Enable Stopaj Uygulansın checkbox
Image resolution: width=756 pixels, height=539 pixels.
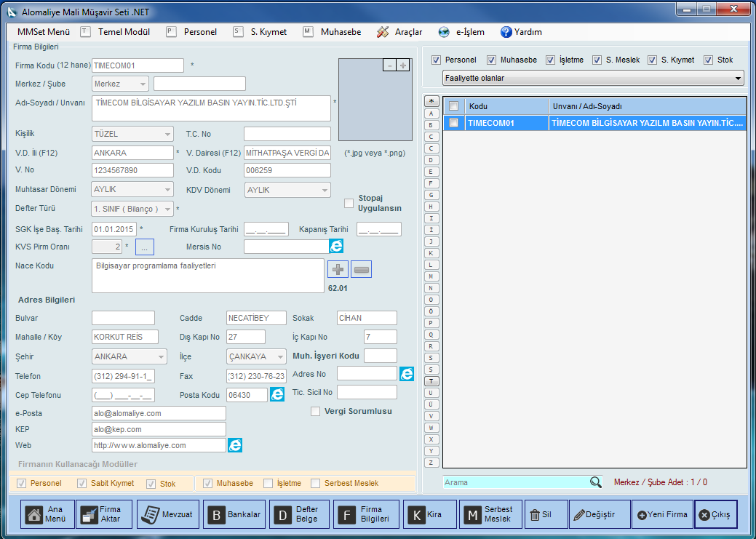[349, 203]
